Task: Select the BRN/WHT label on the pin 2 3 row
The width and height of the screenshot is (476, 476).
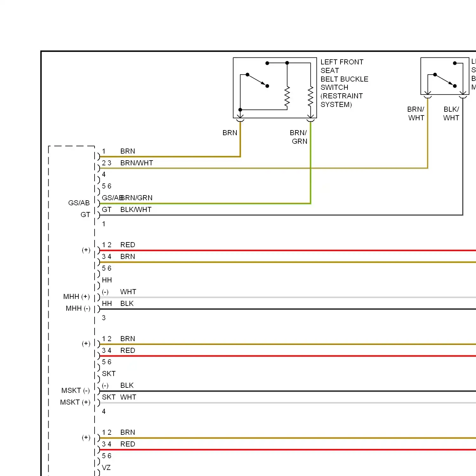Action: point(137,163)
